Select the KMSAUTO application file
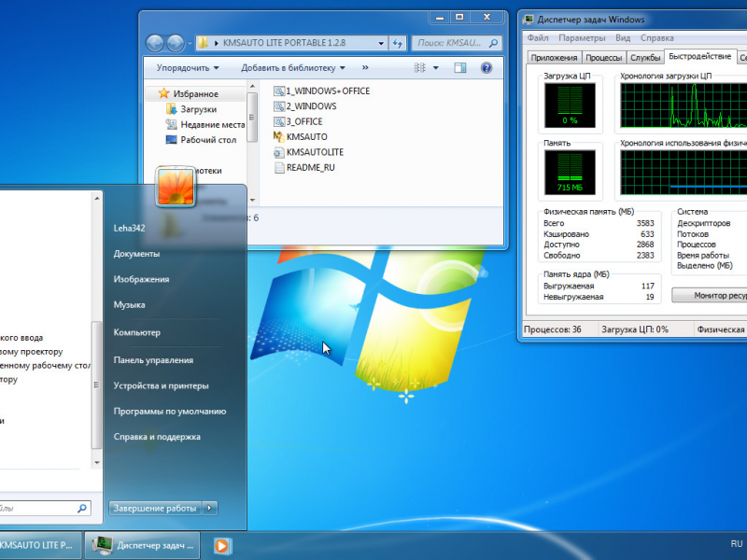This screenshot has height=560, width=747. tap(301, 136)
